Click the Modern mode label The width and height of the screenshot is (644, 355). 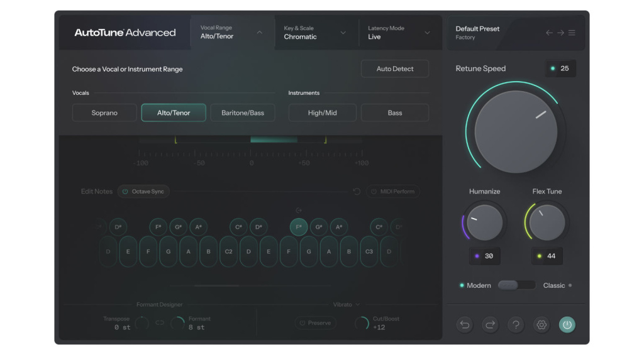click(479, 285)
